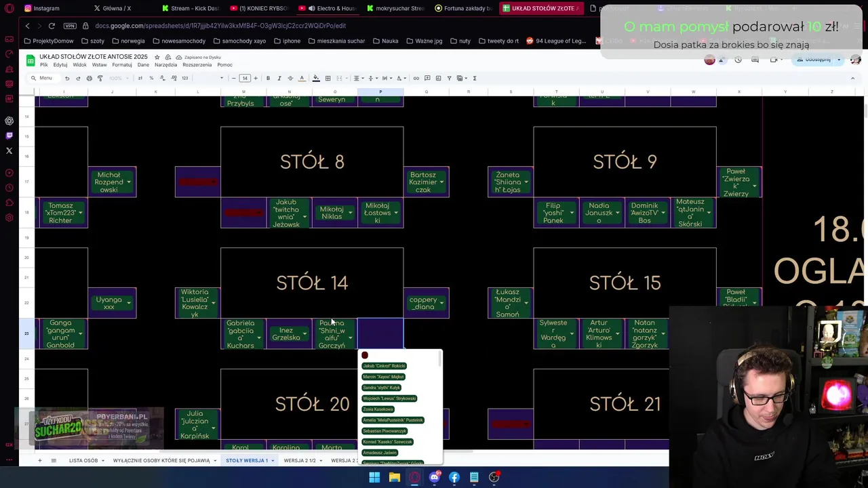The image size is (868, 488).
Task: Switch to the LISTA OSÓB sheet tab
Action: pos(83,461)
